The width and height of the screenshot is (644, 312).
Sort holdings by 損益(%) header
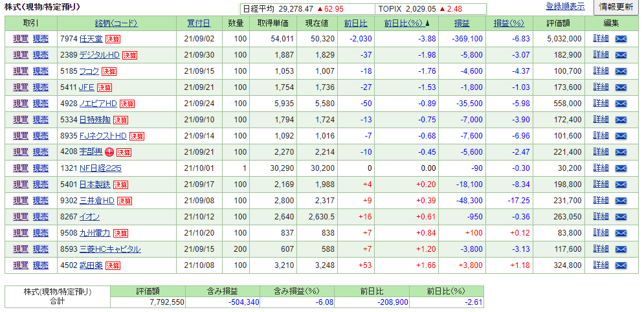point(509,23)
